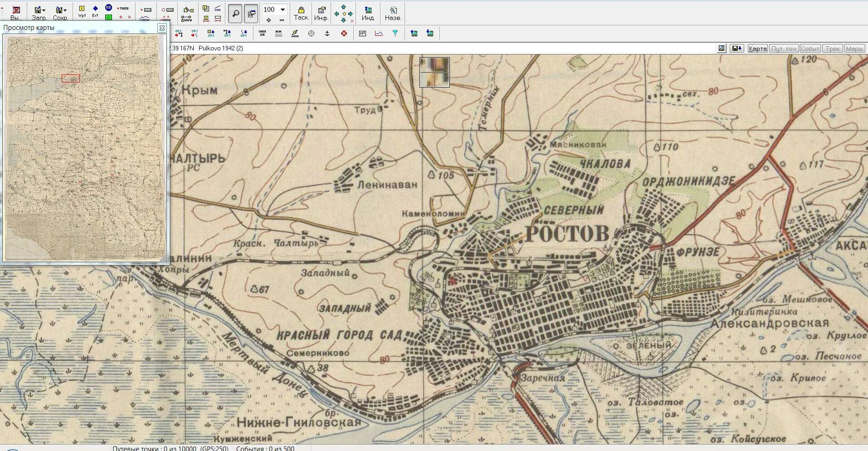The height and width of the screenshot is (451, 868).
Task: Click the map image down-arrow icon
Action: 430,33
